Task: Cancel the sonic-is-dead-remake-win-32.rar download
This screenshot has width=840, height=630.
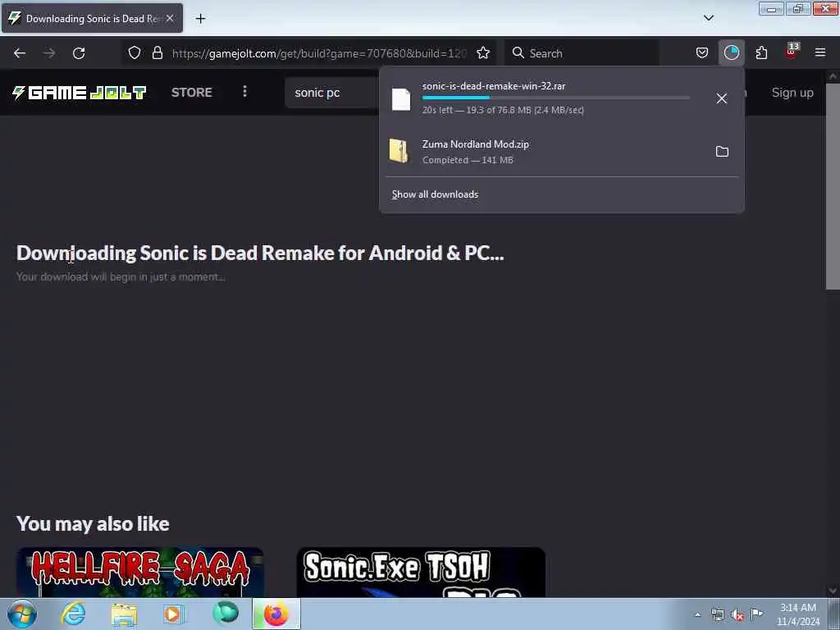Action: point(722,98)
